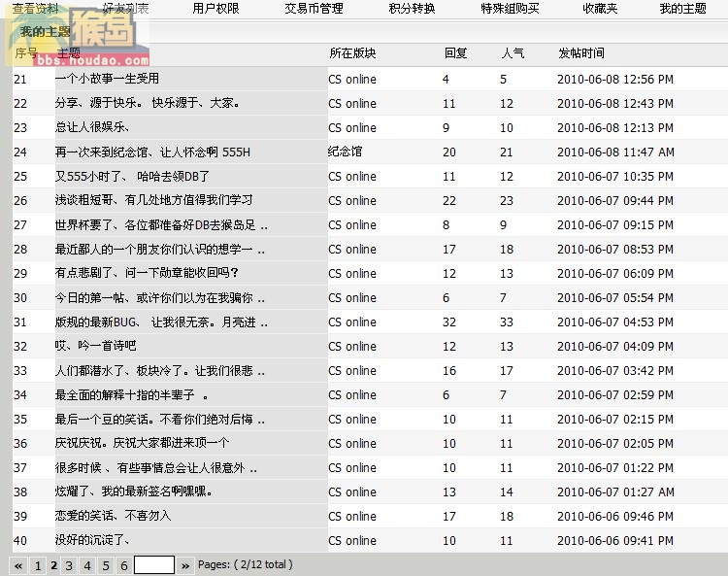Select the 我的主题 tab in top navigation
728x576 pixels.
pyautogui.click(x=682, y=9)
